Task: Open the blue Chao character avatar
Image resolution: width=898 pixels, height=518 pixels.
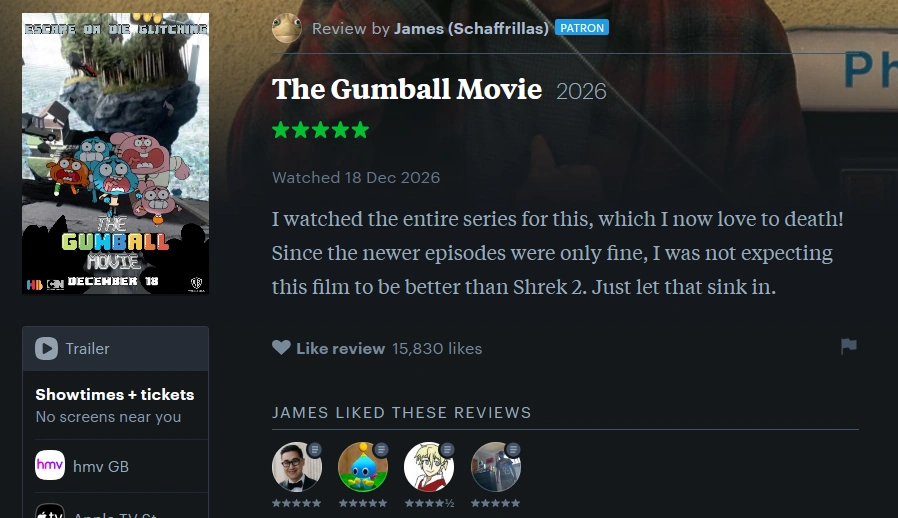Action: pyautogui.click(x=363, y=466)
